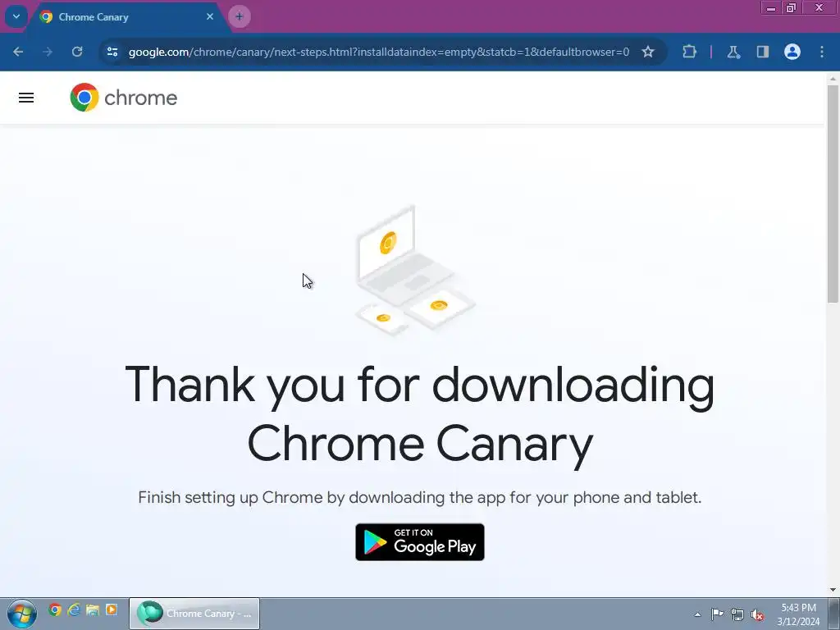Toggle the side panel
Viewport: 840px width, 630px height.
(x=763, y=52)
